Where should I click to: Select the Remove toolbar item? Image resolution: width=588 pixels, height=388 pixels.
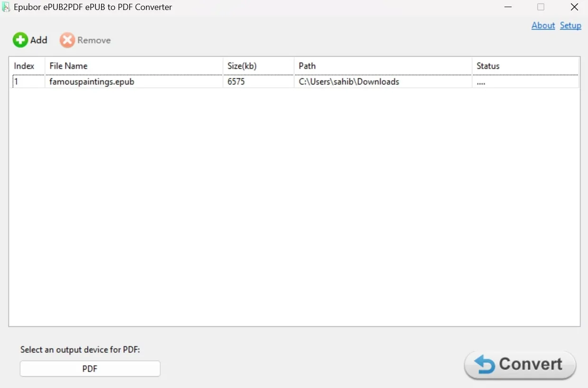pos(85,40)
